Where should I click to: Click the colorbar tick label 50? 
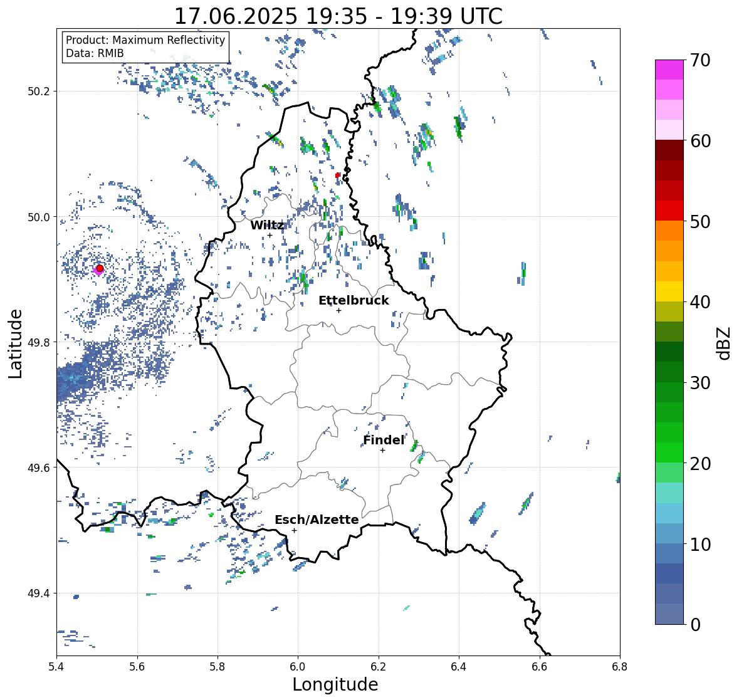[700, 221]
